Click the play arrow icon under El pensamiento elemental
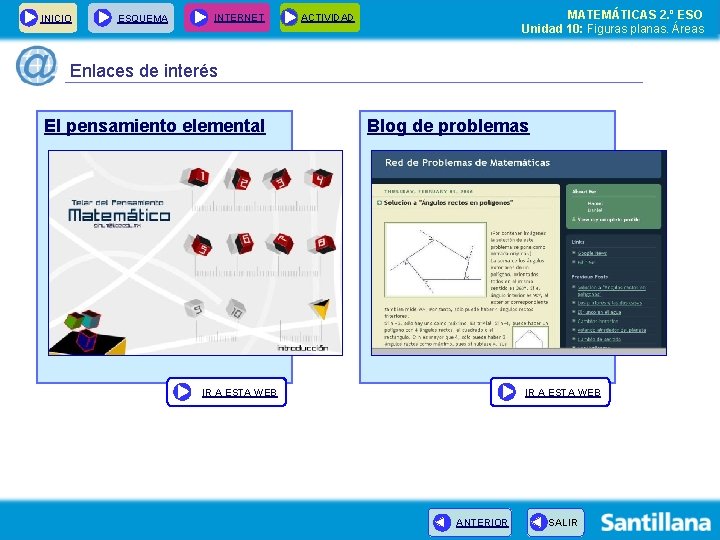Viewport: 720px width, 540px height. click(x=182, y=392)
